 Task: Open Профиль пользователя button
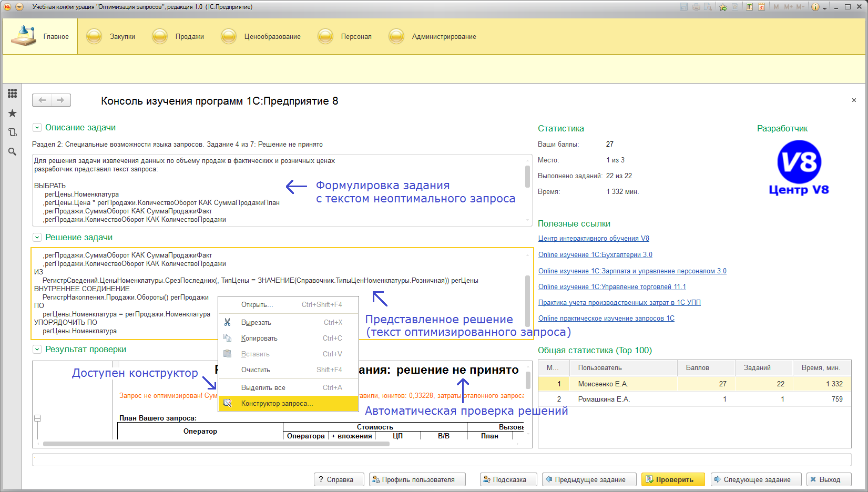(x=417, y=479)
